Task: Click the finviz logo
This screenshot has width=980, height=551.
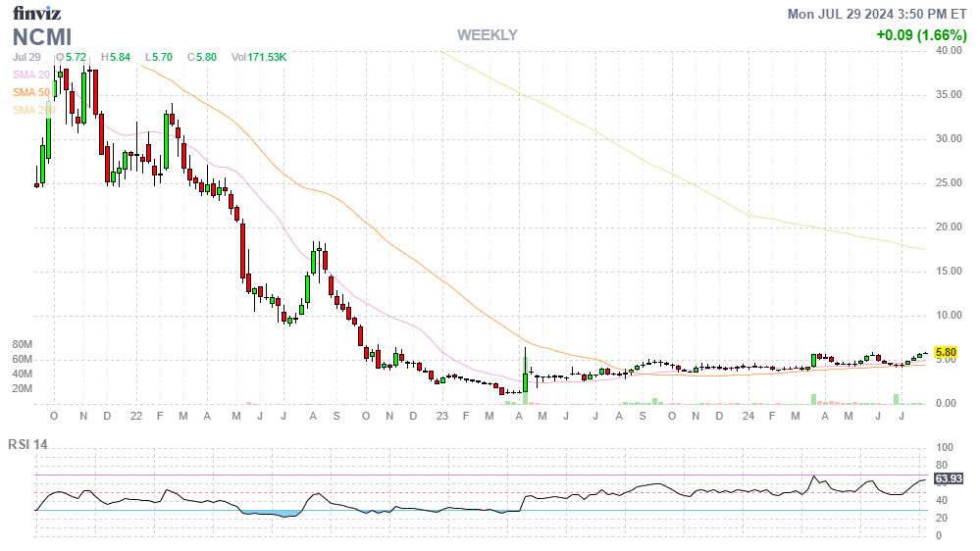Action: 38,14
